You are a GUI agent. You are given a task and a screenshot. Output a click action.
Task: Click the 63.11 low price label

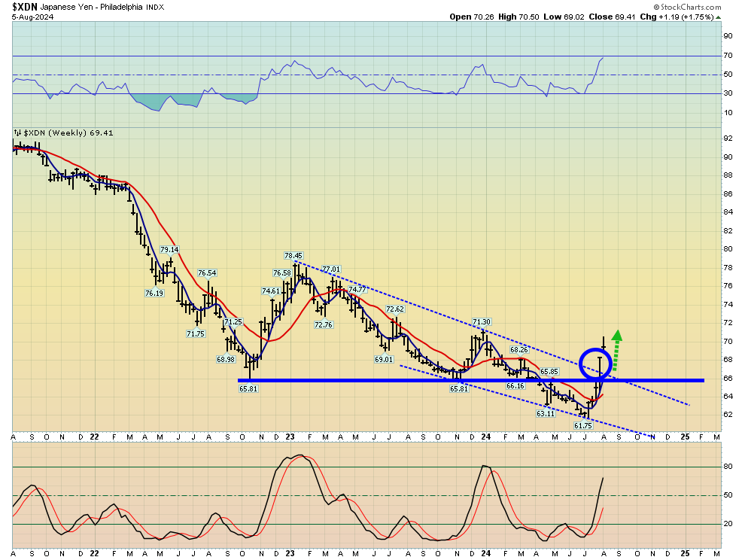pos(546,413)
